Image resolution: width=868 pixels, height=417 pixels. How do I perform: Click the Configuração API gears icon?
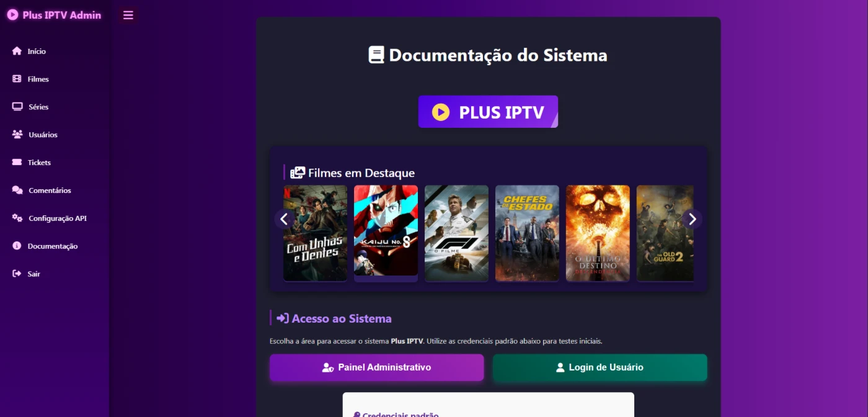(x=17, y=218)
